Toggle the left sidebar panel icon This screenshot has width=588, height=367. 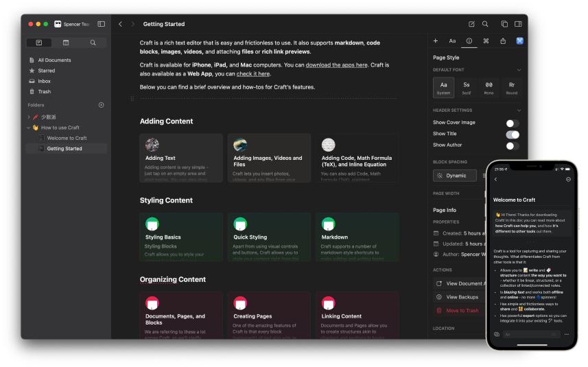102,24
